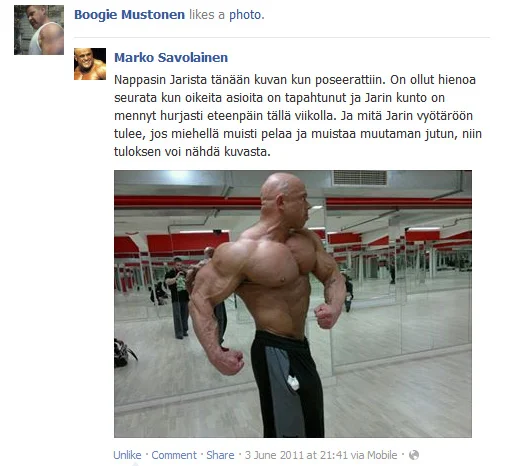This screenshot has height=466, width=511.
Task: Click the black bag on gym floor
Action: 124,354
